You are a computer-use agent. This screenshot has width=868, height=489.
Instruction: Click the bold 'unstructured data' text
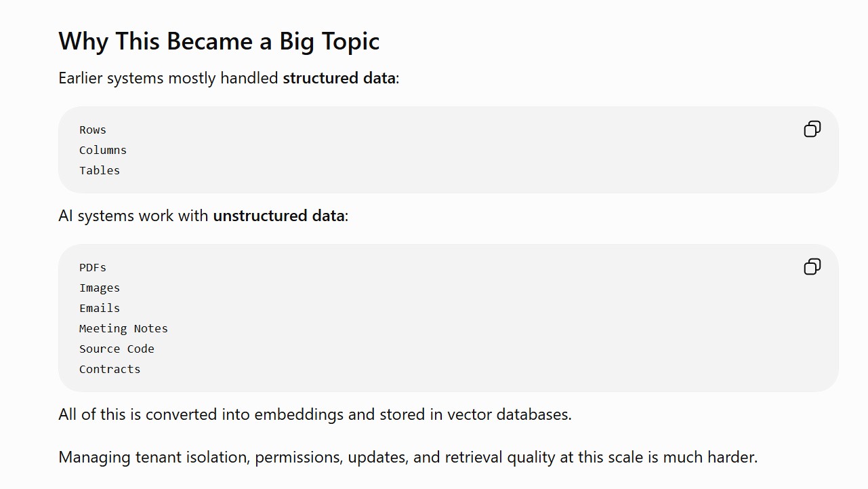[278, 216]
